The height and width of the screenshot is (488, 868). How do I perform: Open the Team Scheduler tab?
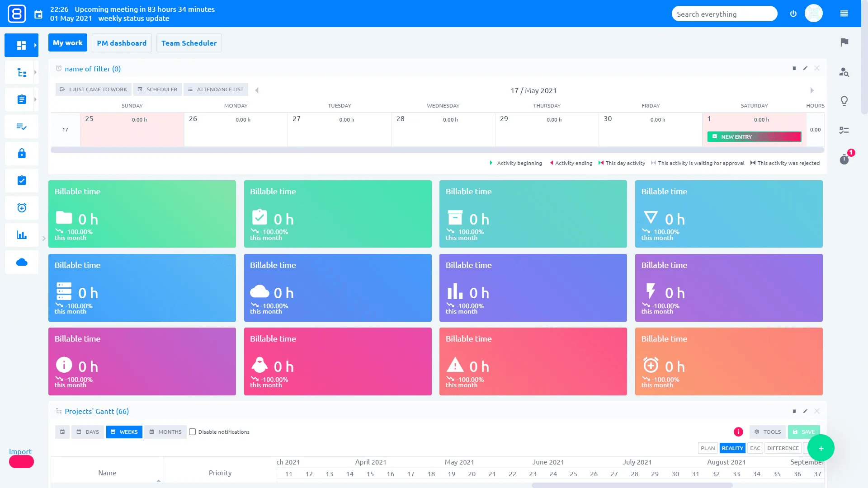click(x=189, y=42)
